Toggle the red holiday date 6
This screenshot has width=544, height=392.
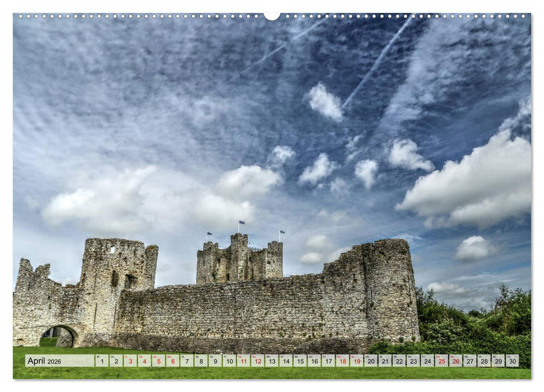pos(174,362)
